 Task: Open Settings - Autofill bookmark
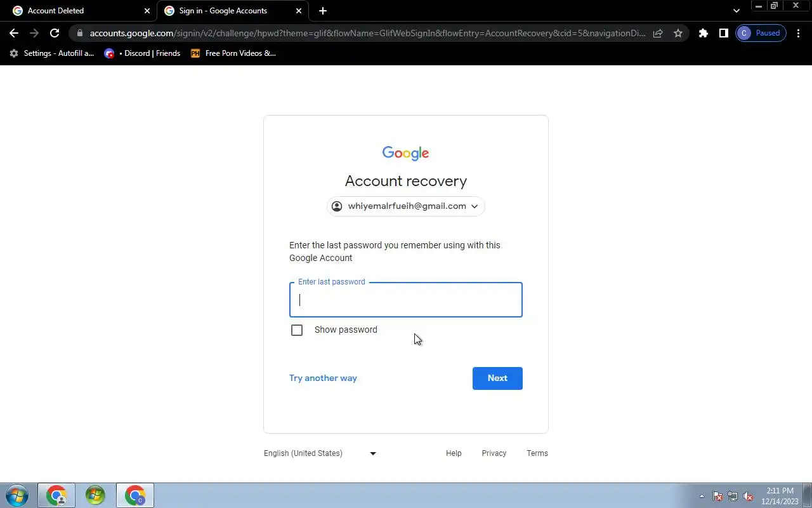tap(52, 53)
